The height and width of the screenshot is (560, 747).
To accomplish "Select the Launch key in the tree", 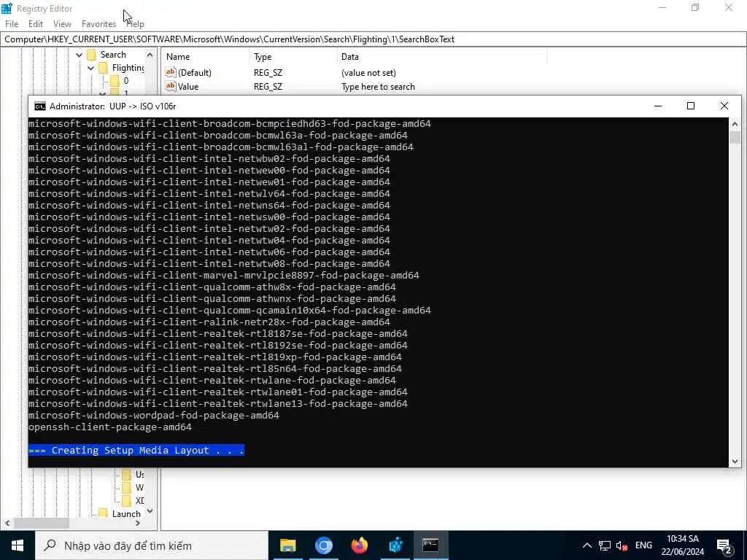I will pos(126,514).
